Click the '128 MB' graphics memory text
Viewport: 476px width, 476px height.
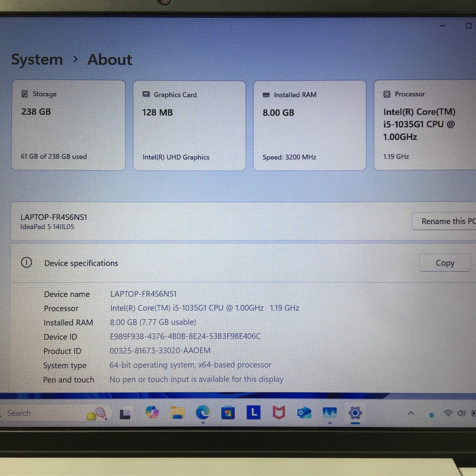point(157,112)
